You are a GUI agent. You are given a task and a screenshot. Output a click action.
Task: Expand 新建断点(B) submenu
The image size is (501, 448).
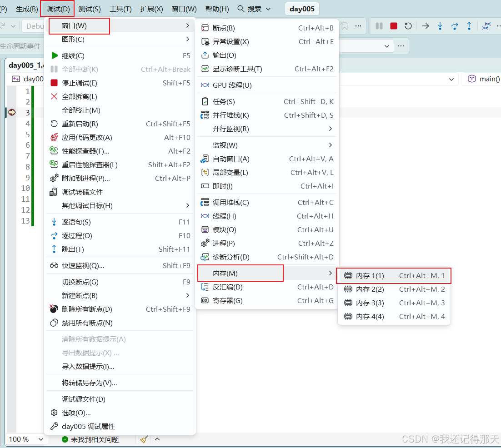[120, 296]
